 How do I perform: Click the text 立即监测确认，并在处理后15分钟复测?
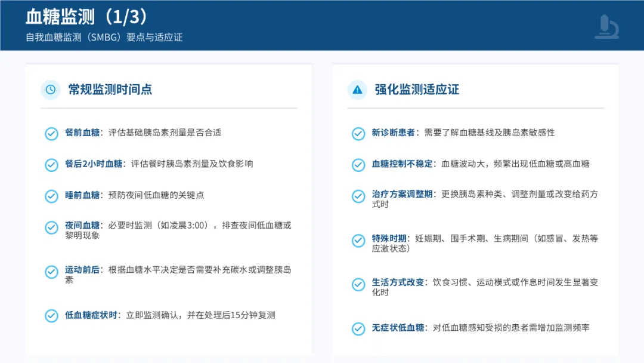pyautogui.click(x=200, y=315)
